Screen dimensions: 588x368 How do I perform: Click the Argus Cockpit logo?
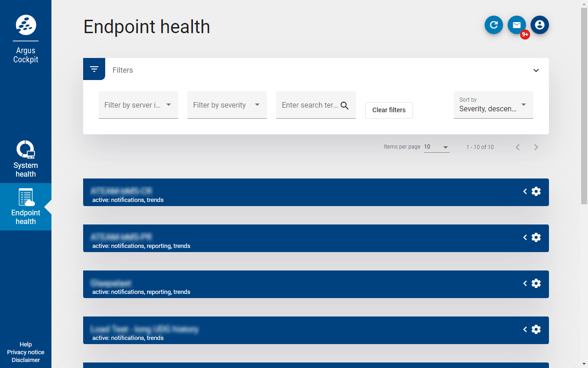(x=26, y=25)
